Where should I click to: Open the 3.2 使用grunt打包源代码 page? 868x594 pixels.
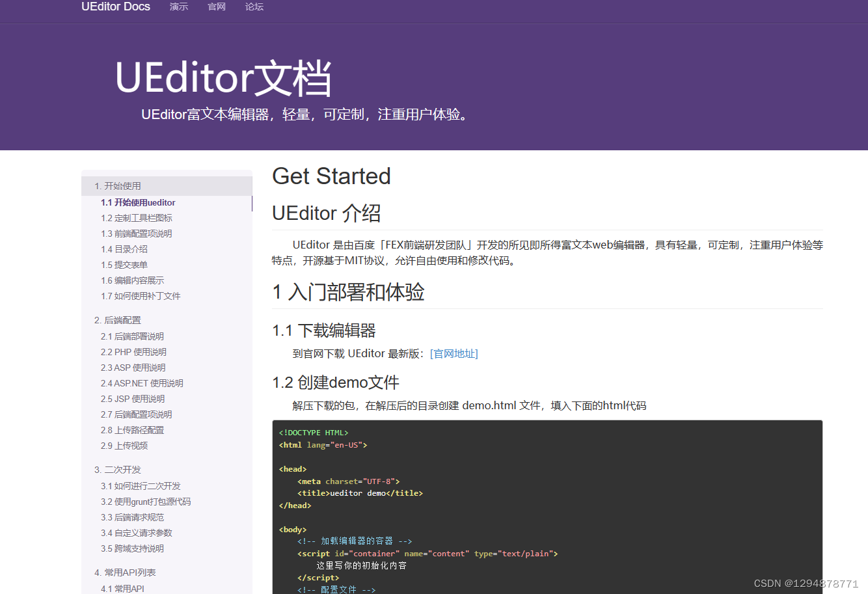[x=144, y=501]
